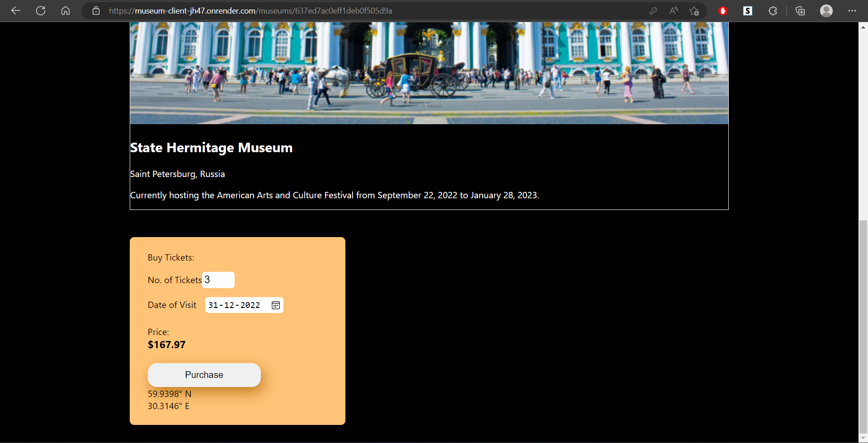This screenshot has width=868, height=443.
Task: Activate Read aloud in the address bar
Action: pyautogui.click(x=674, y=11)
